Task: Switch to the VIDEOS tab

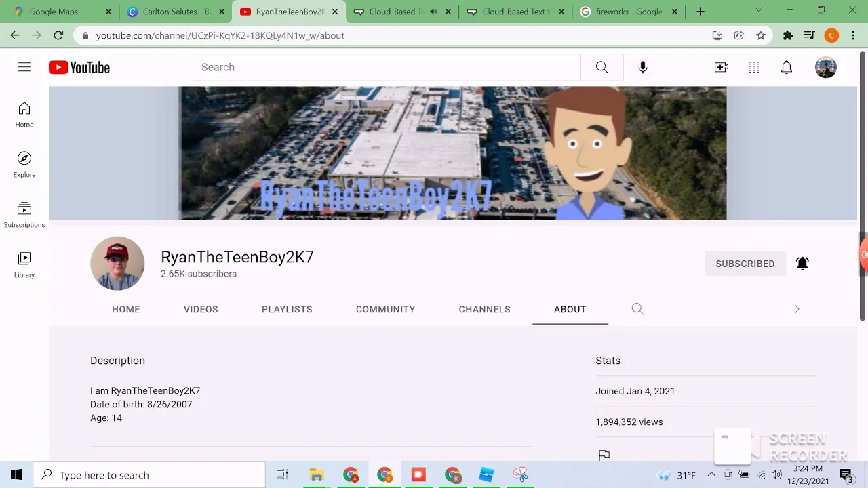Action: tap(201, 309)
